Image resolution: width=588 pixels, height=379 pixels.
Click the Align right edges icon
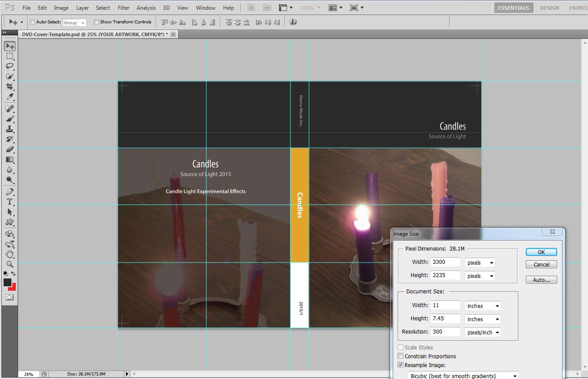pyautogui.click(x=212, y=22)
